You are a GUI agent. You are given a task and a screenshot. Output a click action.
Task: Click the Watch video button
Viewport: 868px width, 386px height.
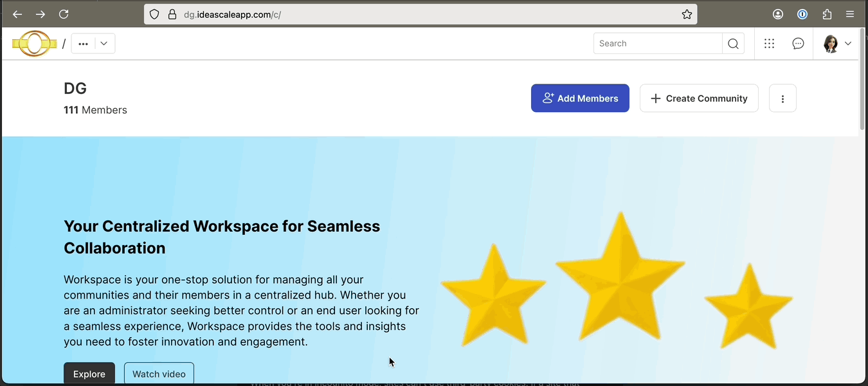(x=159, y=374)
